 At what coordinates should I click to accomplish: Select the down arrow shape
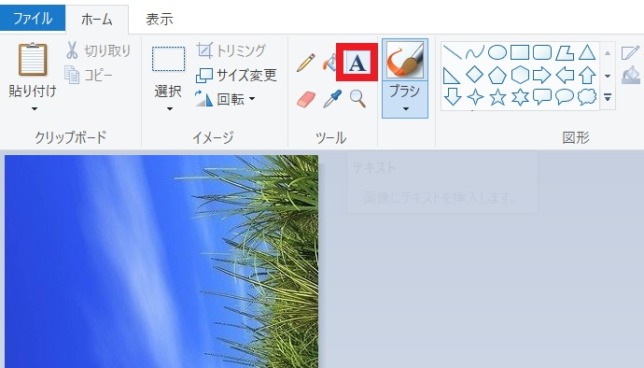[453, 97]
